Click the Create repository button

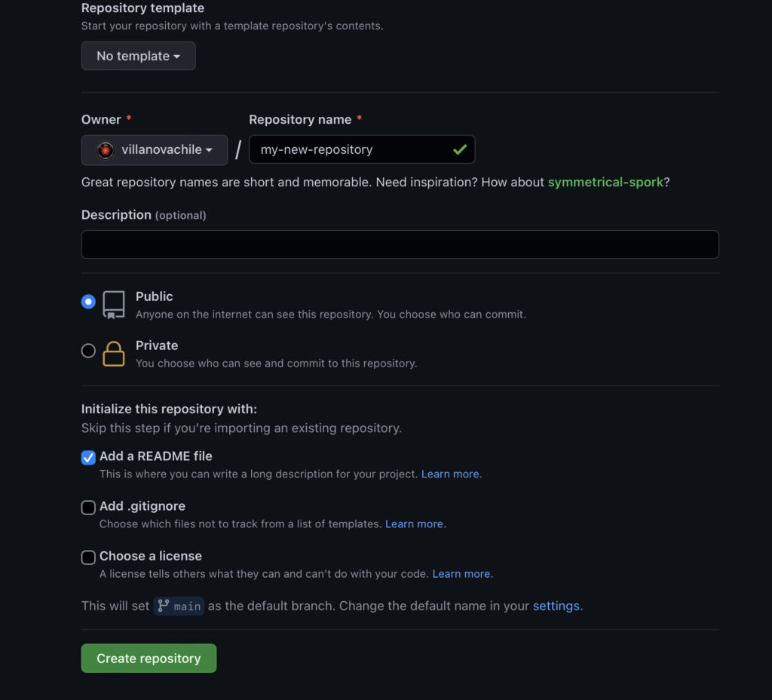pyautogui.click(x=149, y=658)
